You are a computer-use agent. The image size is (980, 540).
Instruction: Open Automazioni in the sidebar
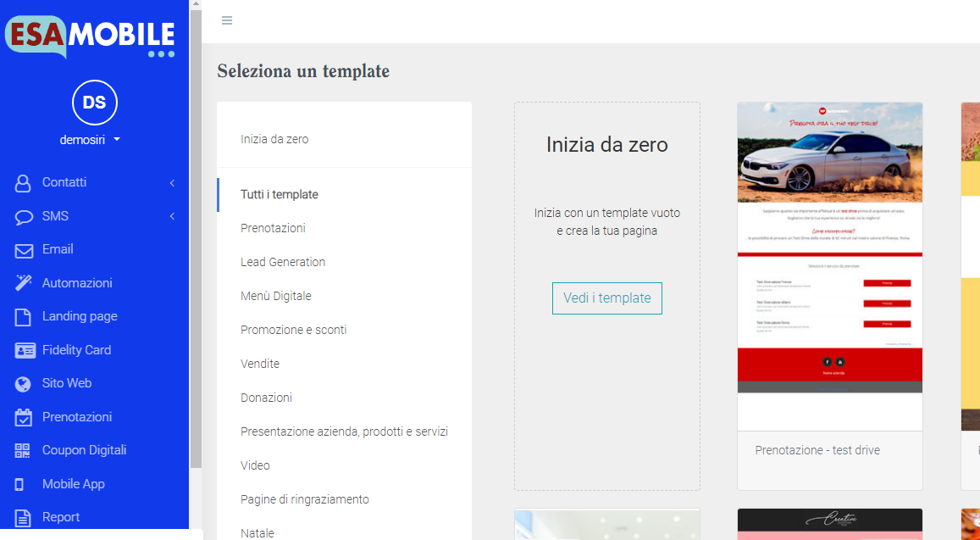[77, 283]
